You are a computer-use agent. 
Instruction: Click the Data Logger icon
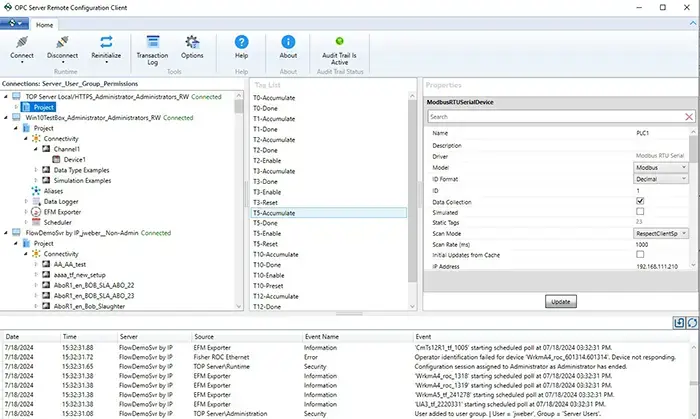36,202
